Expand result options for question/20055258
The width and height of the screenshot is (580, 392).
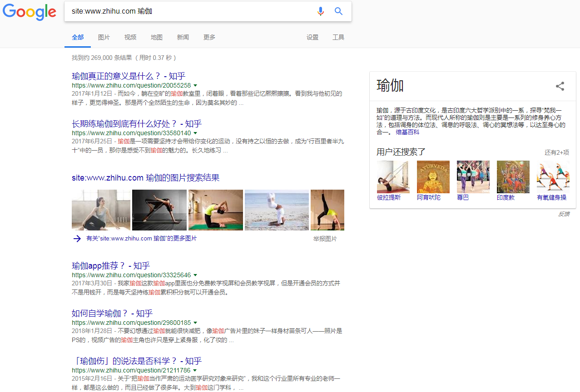click(x=196, y=85)
